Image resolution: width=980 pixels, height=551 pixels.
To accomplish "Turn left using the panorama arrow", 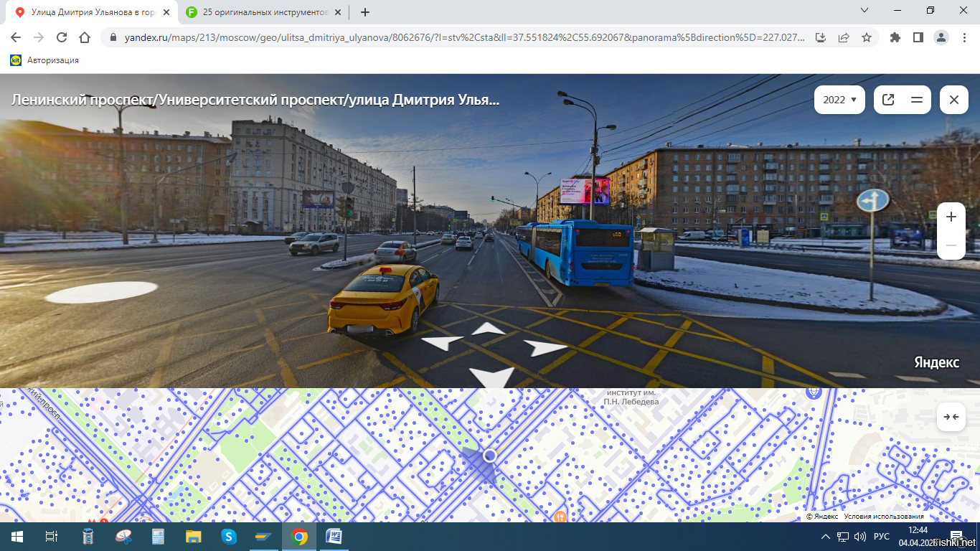I will (442, 343).
